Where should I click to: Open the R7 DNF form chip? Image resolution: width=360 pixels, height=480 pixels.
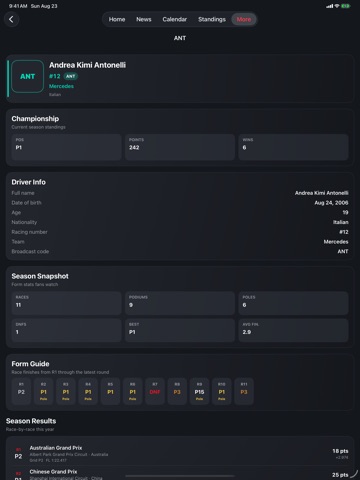click(x=155, y=391)
